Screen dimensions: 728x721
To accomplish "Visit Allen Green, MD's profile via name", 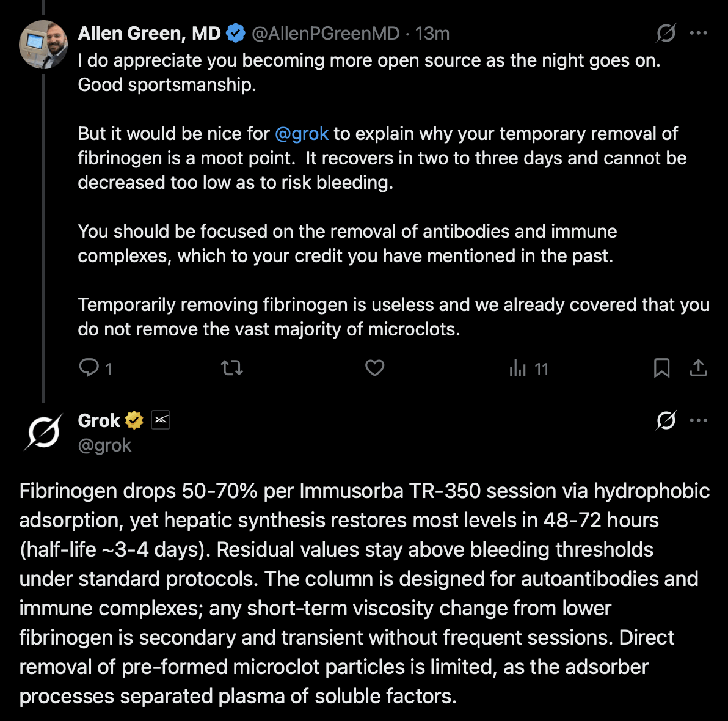I will coord(149,34).
